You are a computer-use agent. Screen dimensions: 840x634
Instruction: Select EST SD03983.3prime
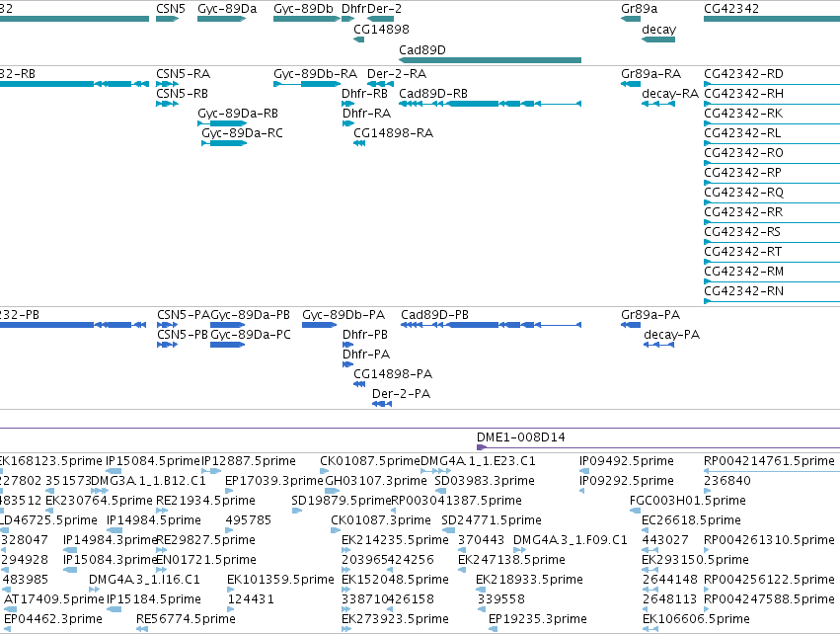pos(485,481)
